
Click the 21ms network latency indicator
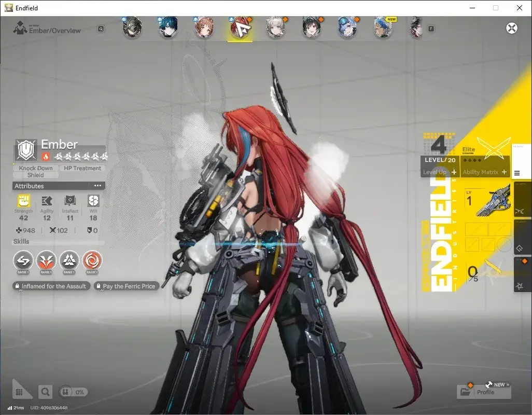click(x=16, y=408)
